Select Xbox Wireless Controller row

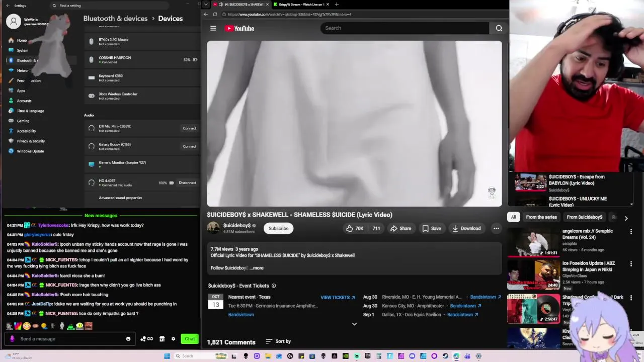pyautogui.click(x=142, y=96)
